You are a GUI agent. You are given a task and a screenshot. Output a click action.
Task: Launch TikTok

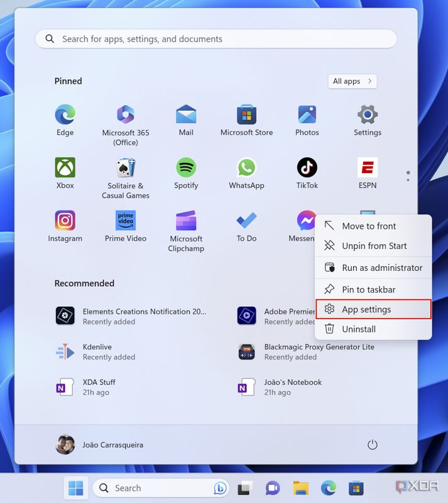click(307, 174)
